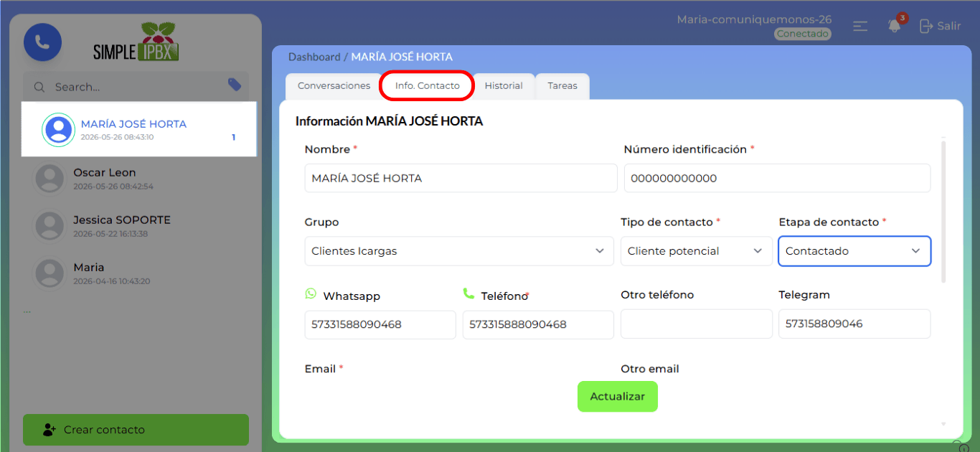Screen dimensions: 980x452
Task: Open the Etapa de contacto dropdown
Action: click(x=854, y=251)
